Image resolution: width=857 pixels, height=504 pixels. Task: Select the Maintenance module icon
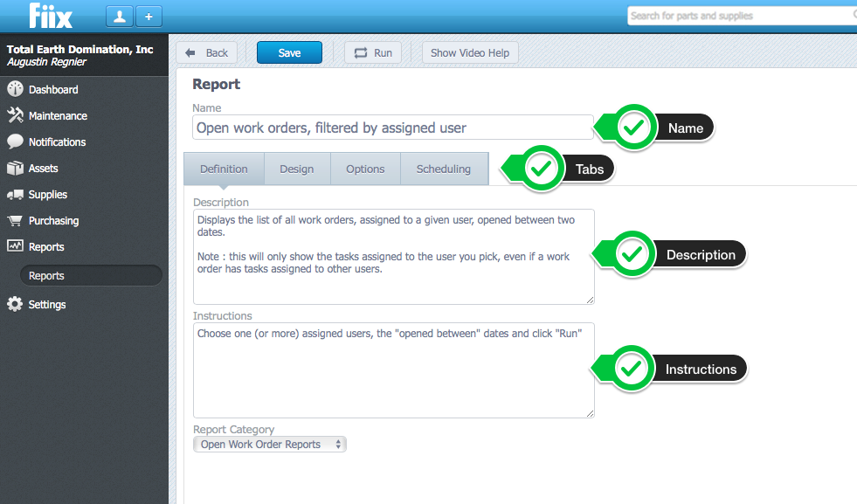(x=16, y=115)
